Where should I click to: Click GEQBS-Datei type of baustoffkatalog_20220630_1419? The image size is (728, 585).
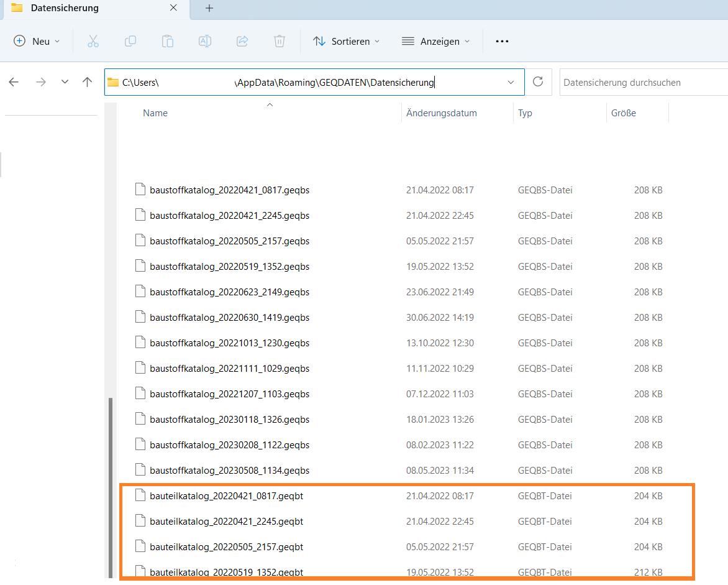545,318
